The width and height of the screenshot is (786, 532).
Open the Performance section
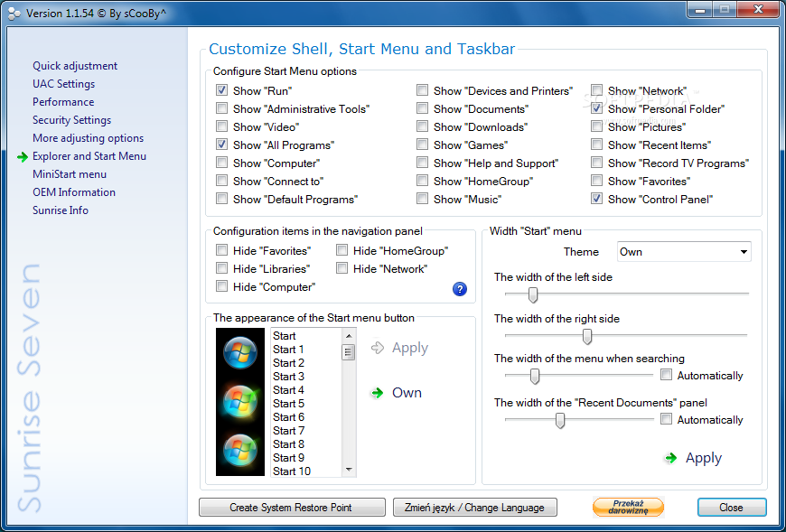click(63, 102)
